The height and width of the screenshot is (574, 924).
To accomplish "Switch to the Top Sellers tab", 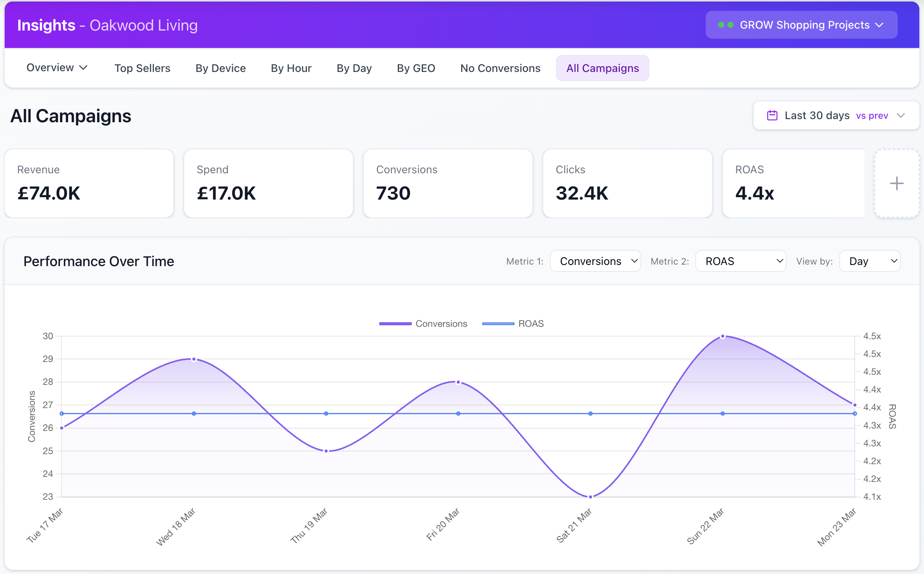I will [x=142, y=68].
